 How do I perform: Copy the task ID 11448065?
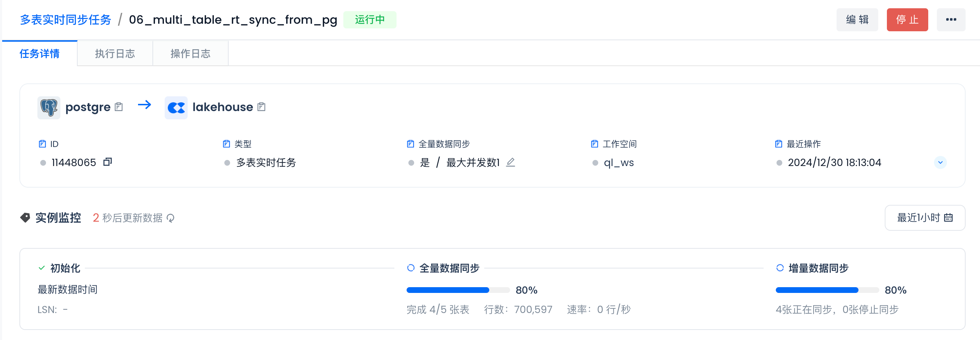(x=107, y=162)
